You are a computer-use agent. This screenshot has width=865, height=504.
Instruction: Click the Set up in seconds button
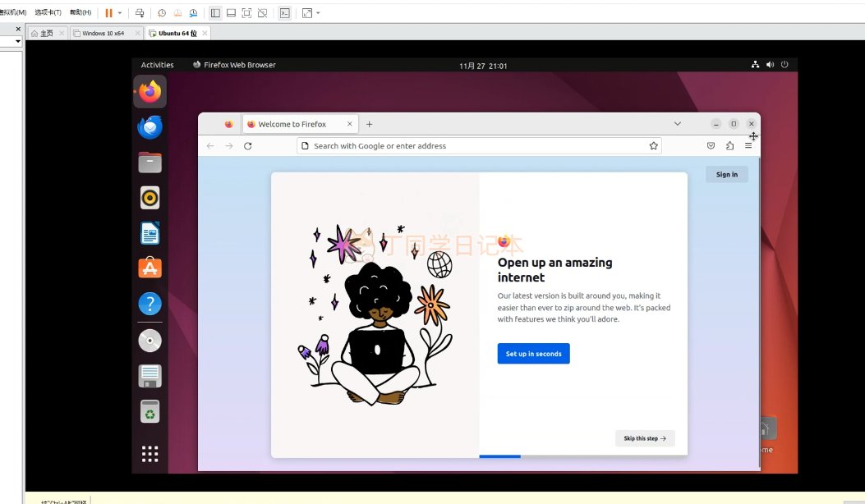point(533,354)
